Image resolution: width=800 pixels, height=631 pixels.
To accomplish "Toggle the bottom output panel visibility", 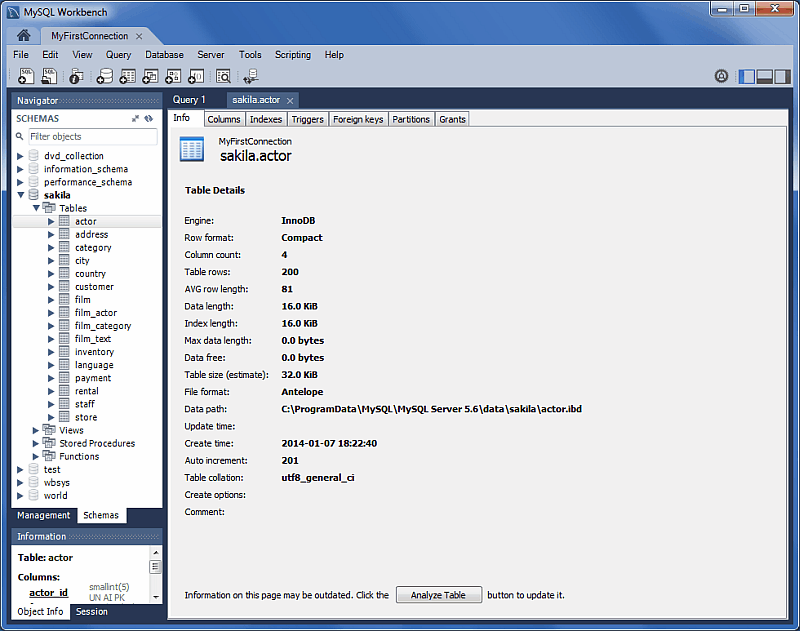I will tap(765, 76).
